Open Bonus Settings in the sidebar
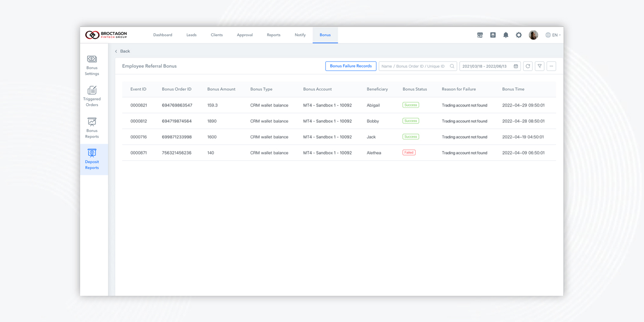 (x=92, y=66)
